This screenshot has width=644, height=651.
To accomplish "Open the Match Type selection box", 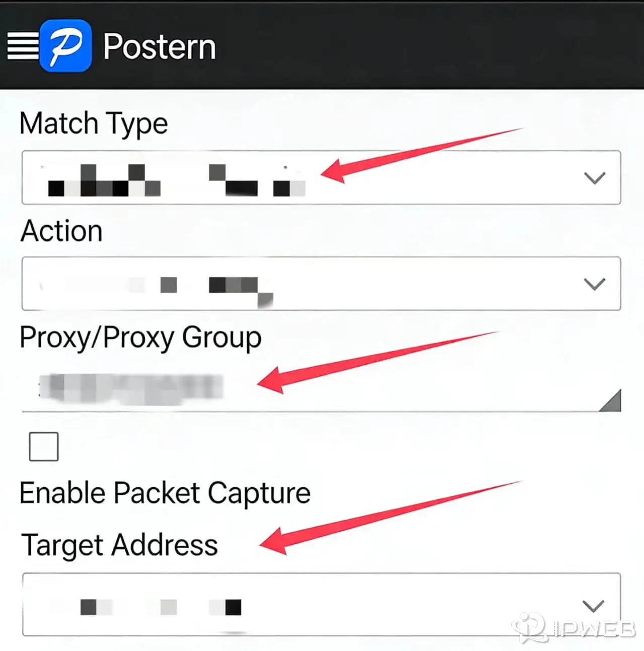I will coord(321,177).
